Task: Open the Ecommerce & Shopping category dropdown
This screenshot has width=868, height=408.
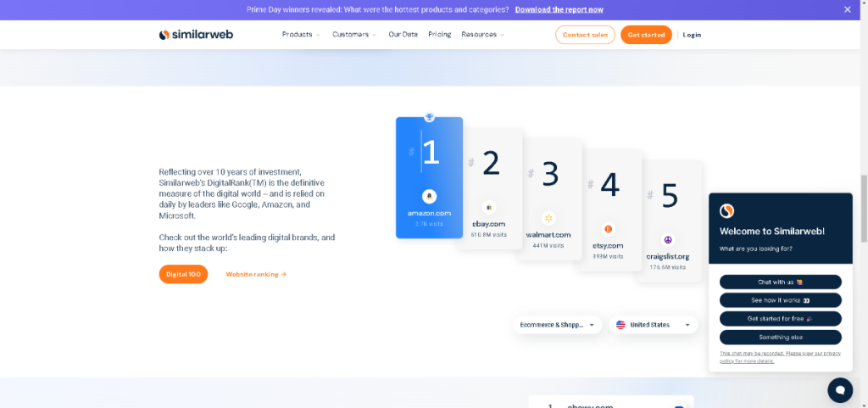Action: pyautogui.click(x=558, y=325)
